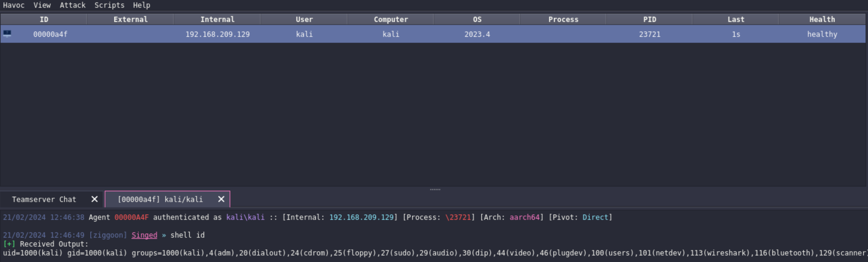The width and height of the screenshot is (868, 262).
Task: Close the [00000a4f] kali/kali tab
Action: pyautogui.click(x=221, y=199)
